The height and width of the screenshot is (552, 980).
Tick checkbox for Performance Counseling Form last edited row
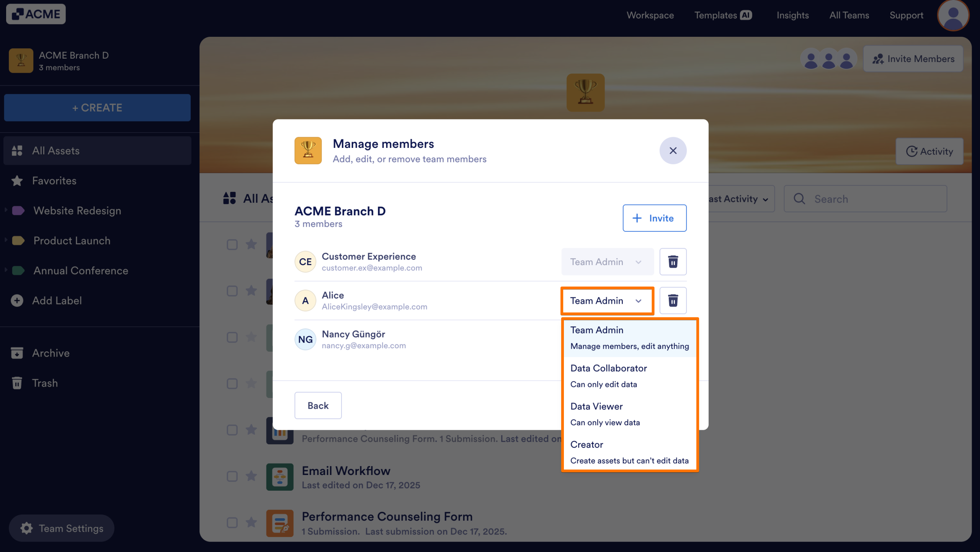pos(232,430)
